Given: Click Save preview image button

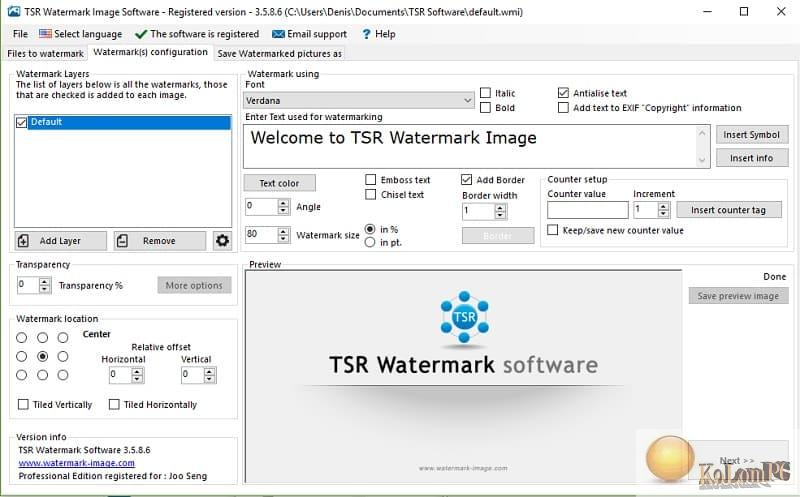Looking at the screenshot, I should (x=738, y=296).
